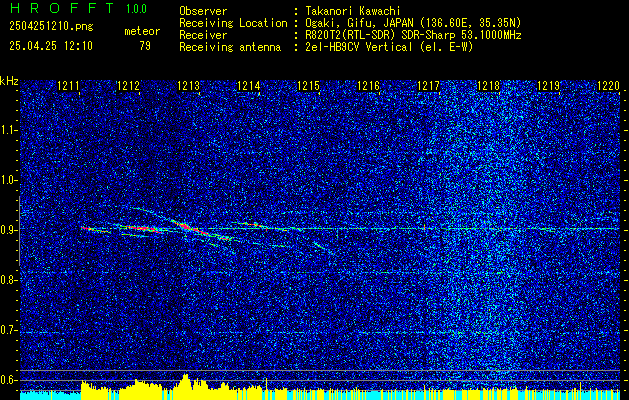Click the 1.0 kHz axis label

(9, 181)
